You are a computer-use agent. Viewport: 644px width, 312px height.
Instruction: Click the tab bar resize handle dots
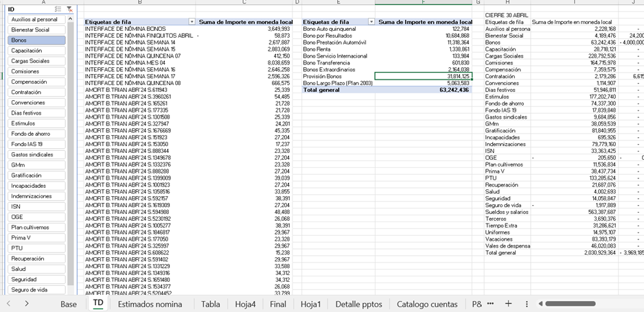(x=527, y=303)
